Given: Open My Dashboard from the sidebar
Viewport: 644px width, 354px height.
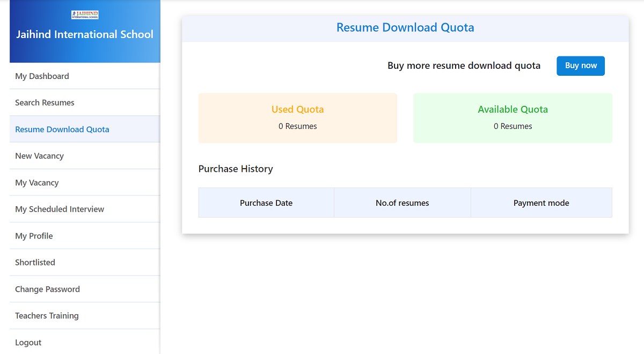Looking at the screenshot, I should tap(41, 76).
